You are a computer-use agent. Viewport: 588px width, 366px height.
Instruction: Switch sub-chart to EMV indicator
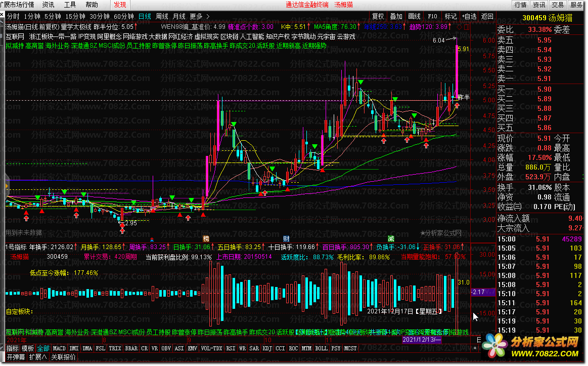[192, 348]
